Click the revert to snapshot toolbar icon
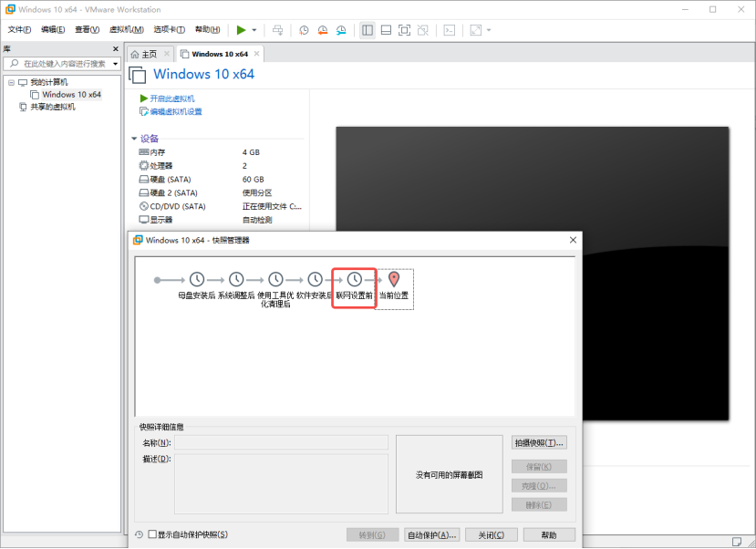The image size is (756, 549). [323, 30]
